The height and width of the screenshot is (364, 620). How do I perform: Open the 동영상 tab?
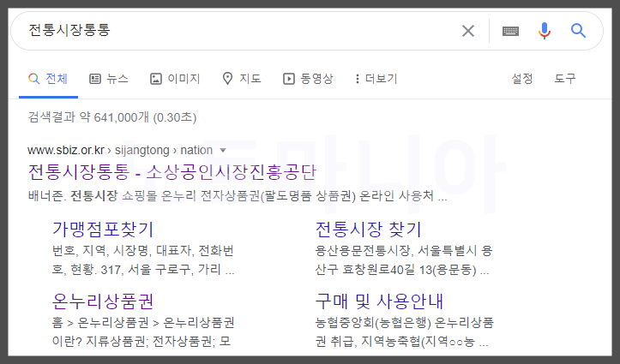(x=308, y=79)
